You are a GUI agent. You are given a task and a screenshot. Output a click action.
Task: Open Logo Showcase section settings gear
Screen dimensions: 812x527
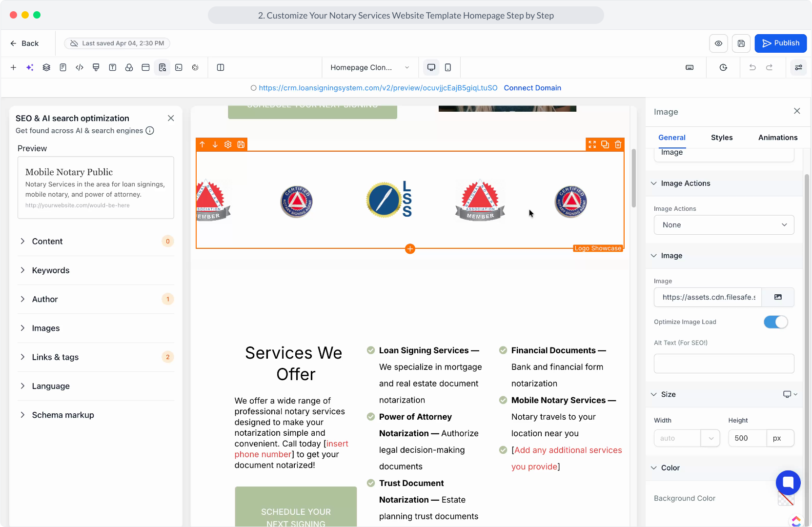pos(228,144)
